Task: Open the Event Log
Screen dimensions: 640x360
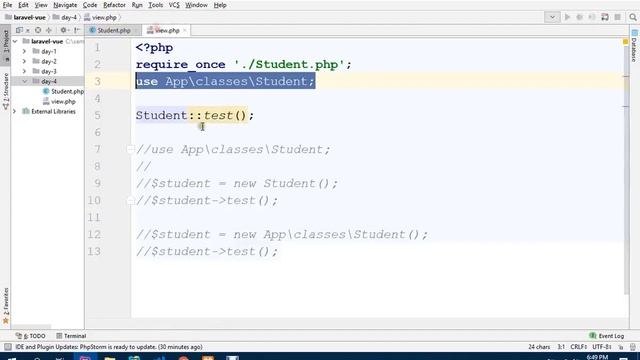Action: click(607, 336)
